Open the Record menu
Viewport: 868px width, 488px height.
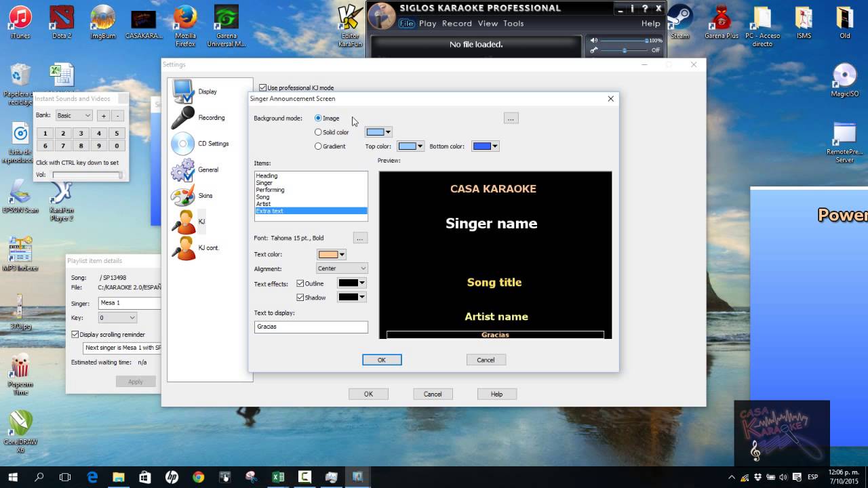pos(457,23)
